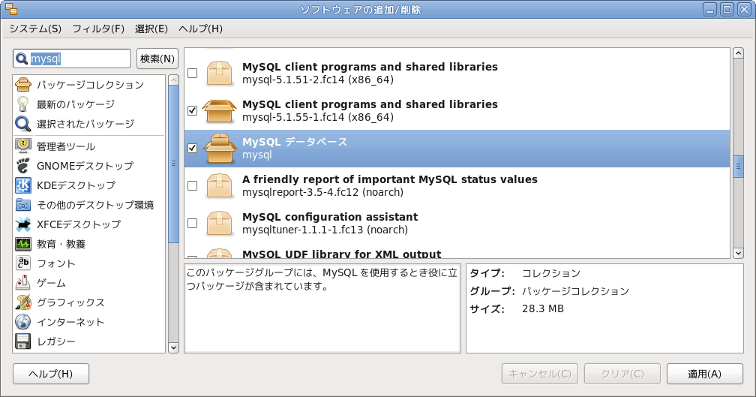Click the レガシー floppy disk icon

click(x=23, y=341)
